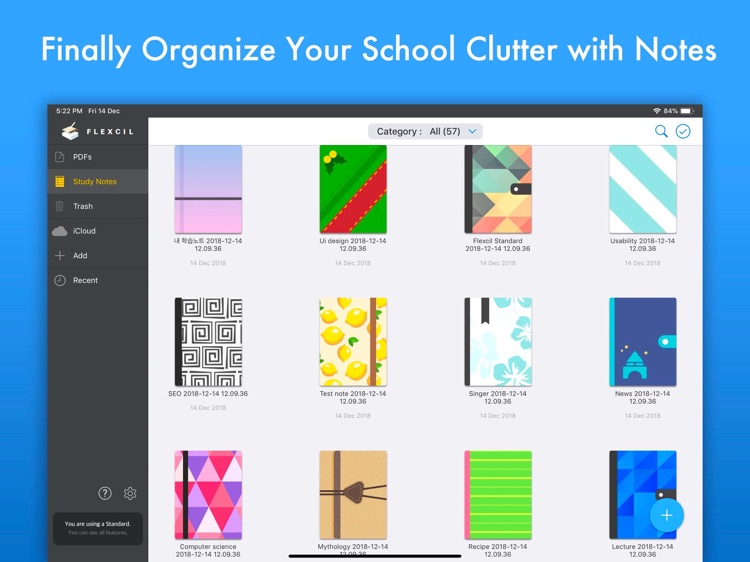The height and width of the screenshot is (562, 750).
Task: Click the '14 Dec 2018' date under Usability
Action: tap(642, 263)
